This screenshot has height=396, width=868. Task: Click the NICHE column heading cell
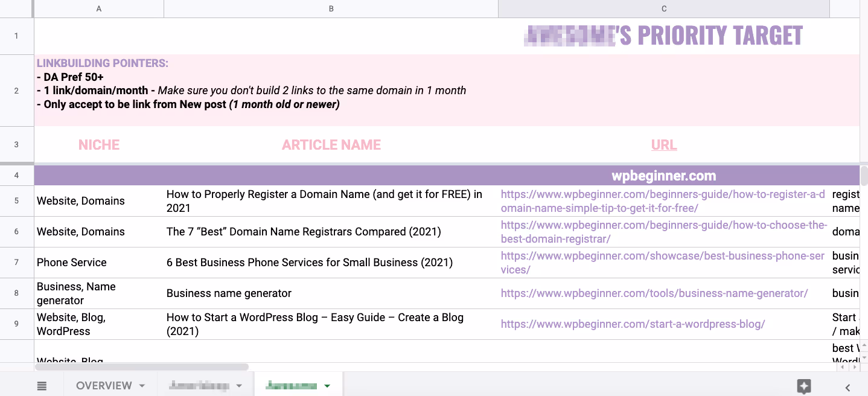coord(99,145)
